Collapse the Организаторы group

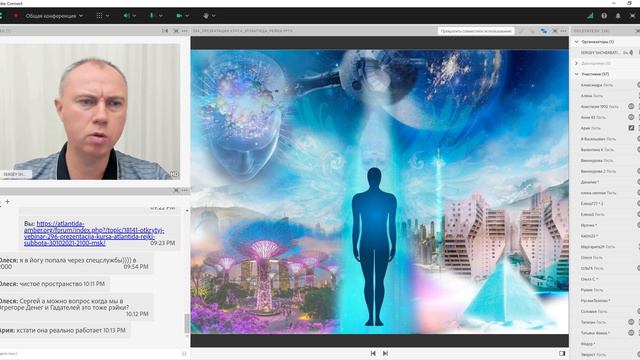[577, 42]
